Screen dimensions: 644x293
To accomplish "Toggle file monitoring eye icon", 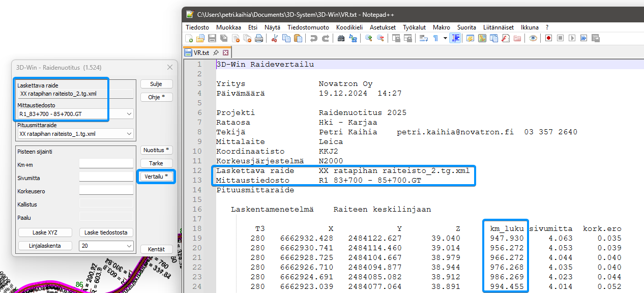I will point(533,38).
